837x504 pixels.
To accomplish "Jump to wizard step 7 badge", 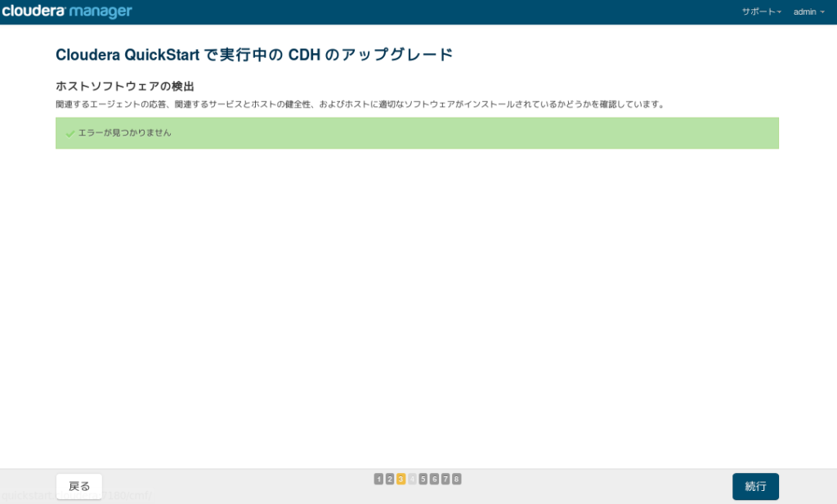I will (x=445, y=479).
